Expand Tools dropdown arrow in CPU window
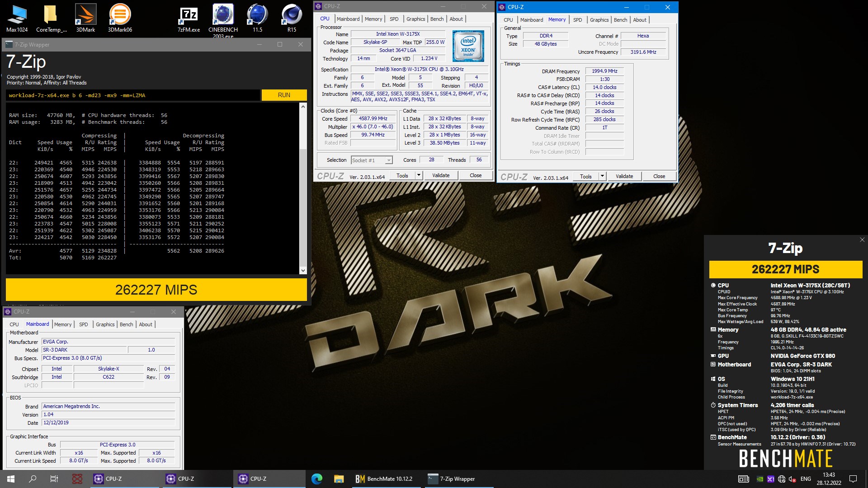 419,175
